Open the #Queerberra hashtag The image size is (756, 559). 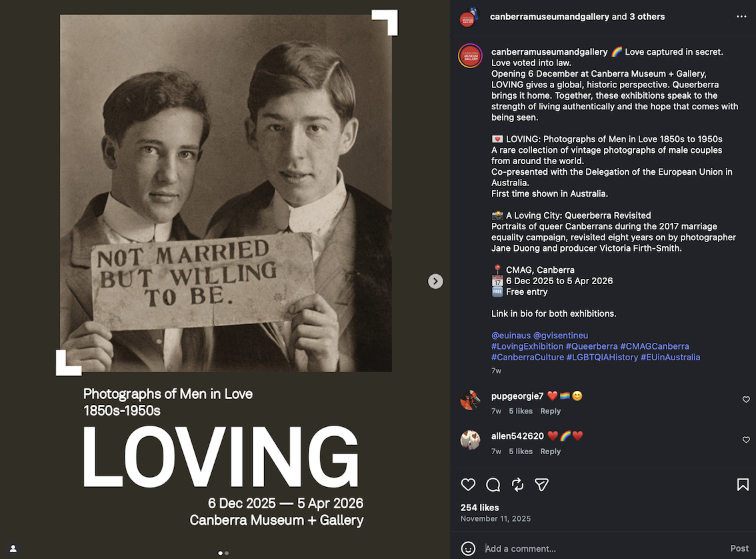pyautogui.click(x=591, y=346)
